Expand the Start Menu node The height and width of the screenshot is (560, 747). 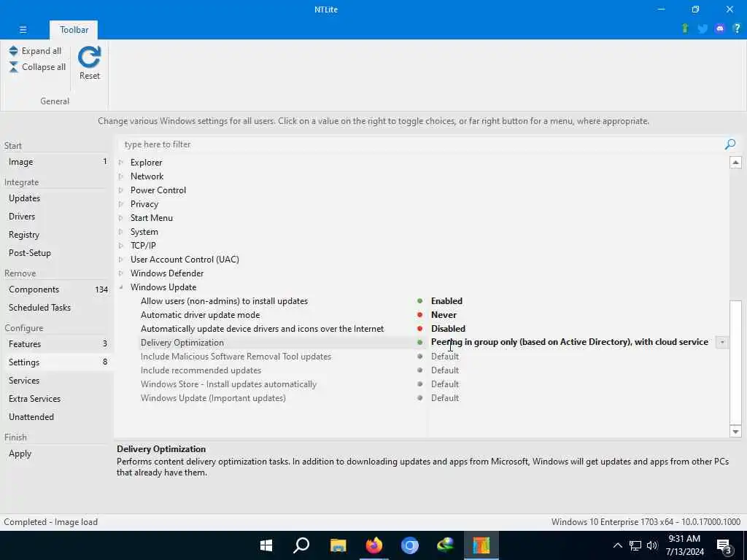pyautogui.click(x=121, y=217)
